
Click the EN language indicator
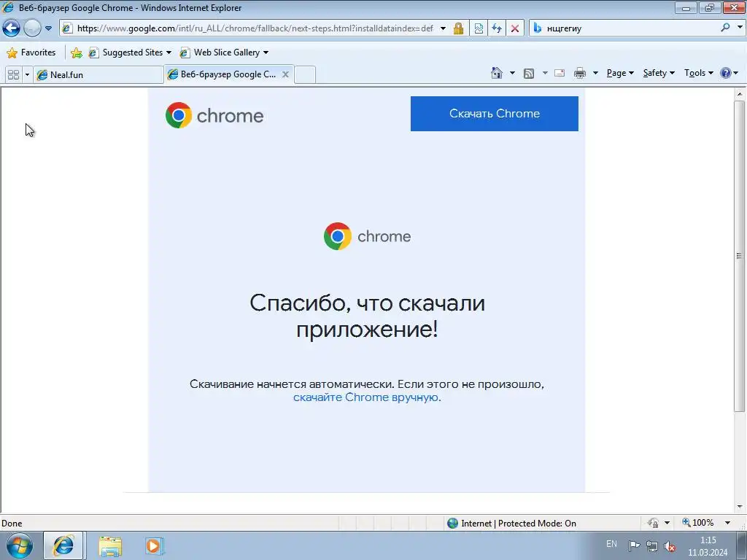[611, 544]
